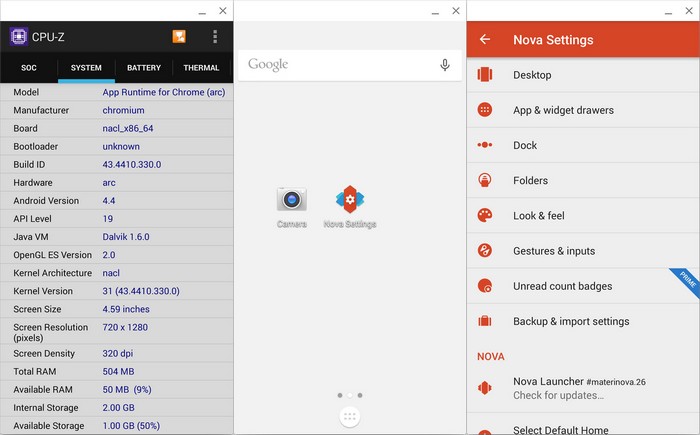
Task: Open Desktop settings entry
Action: (x=583, y=75)
